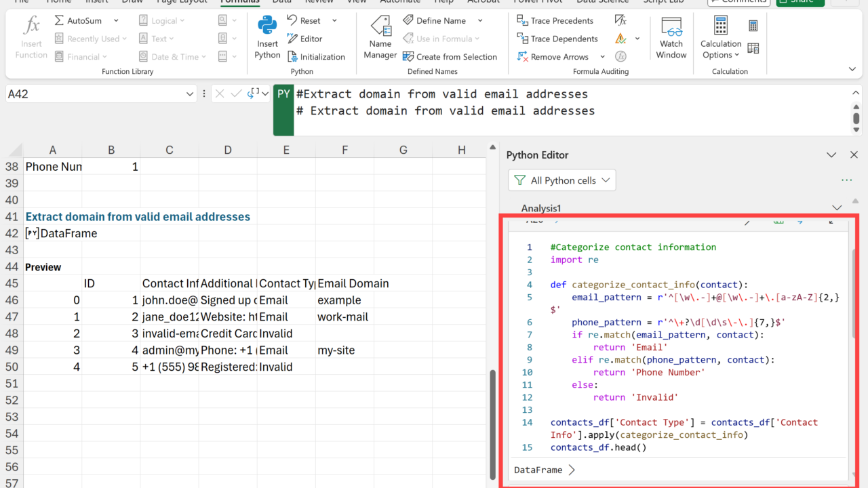Click Trace Dependents in Formula Auditing
868x488 pixels.
point(557,39)
